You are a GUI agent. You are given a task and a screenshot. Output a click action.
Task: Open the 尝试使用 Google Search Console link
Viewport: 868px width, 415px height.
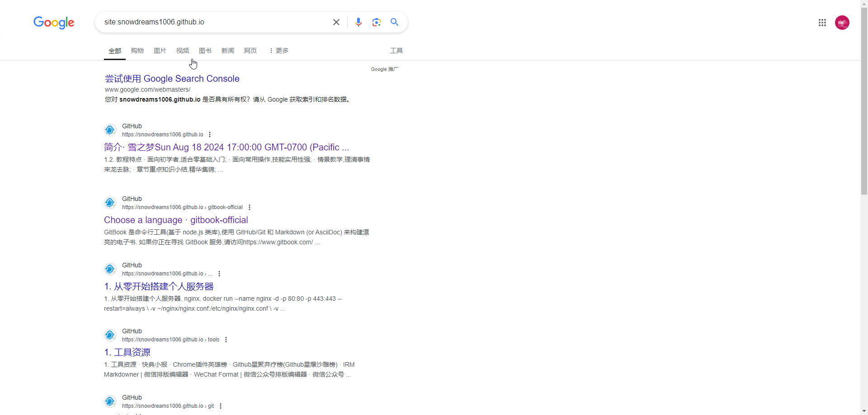click(172, 79)
